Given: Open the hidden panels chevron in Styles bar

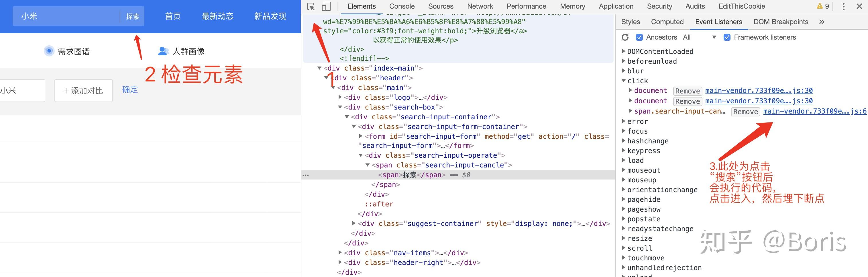Looking at the screenshot, I should point(822,22).
